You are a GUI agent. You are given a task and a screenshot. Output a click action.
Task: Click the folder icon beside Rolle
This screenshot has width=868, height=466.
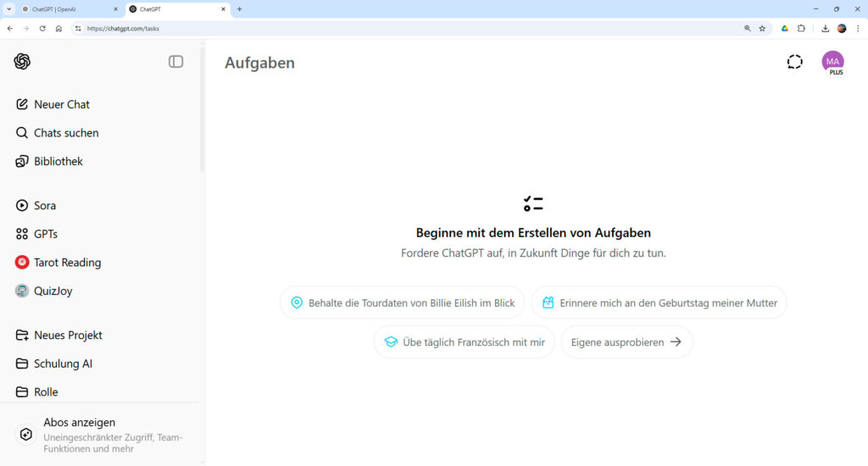tap(21, 391)
